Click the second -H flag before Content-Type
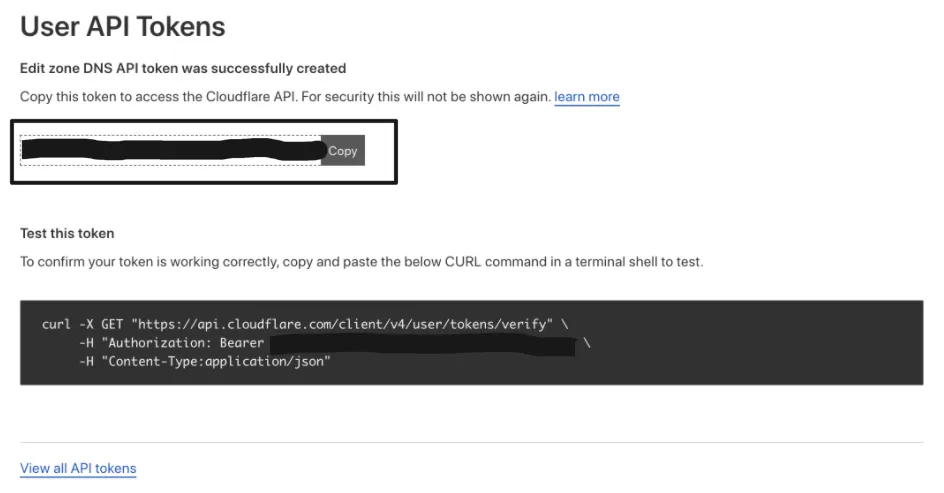 (87, 361)
